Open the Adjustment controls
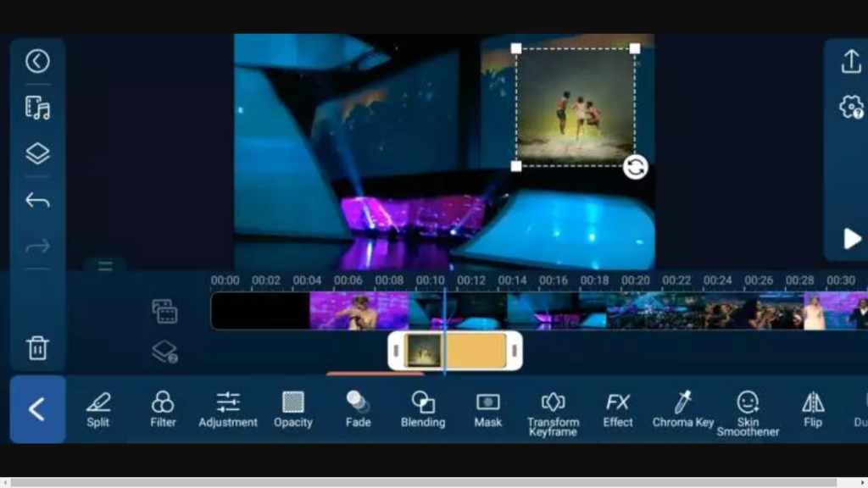This screenshot has width=868, height=488. pyautogui.click(x=227, y=409)
